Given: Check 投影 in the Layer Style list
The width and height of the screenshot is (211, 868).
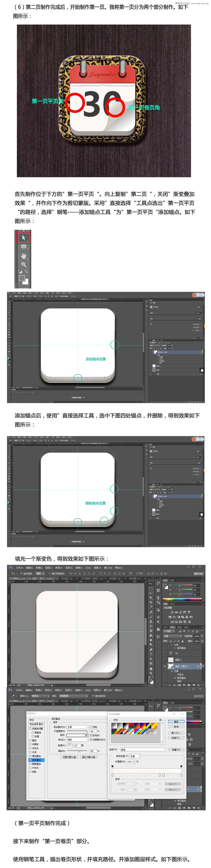Looking at the screenshot, I should [x=31, y=772].
